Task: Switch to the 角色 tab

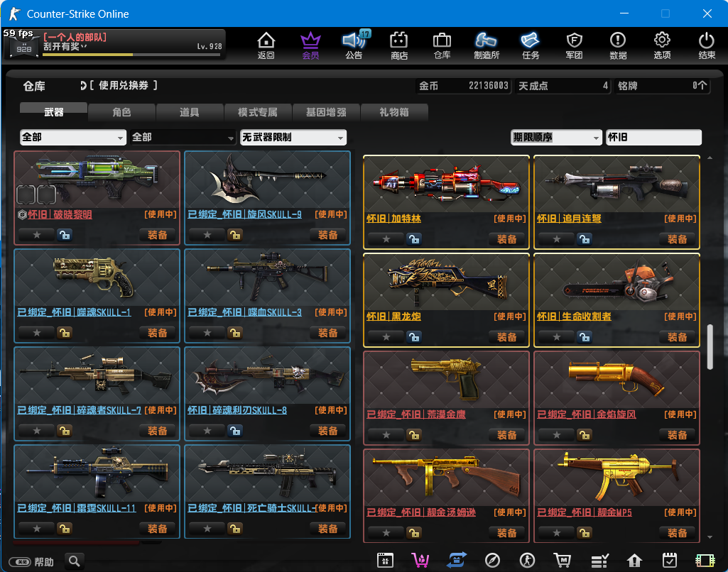Action: 121,112
